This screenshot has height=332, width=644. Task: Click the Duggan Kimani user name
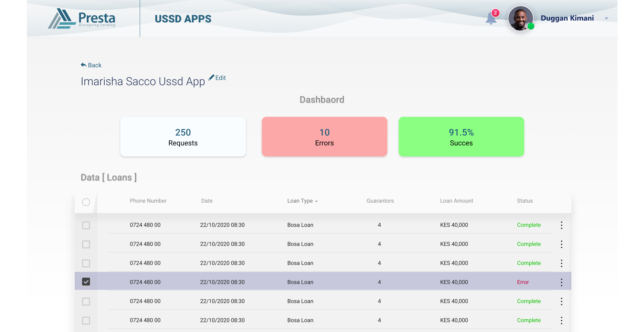pyautogui.click(x=567, y=18)
